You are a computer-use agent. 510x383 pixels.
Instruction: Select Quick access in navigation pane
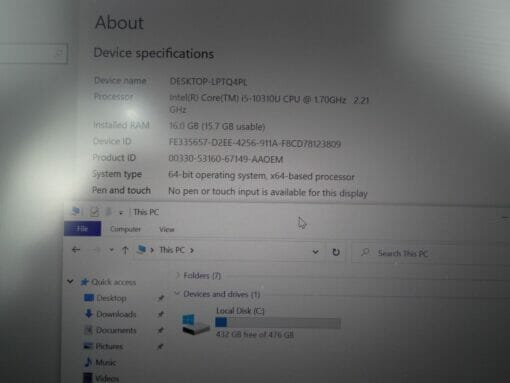tap(113, 282)
